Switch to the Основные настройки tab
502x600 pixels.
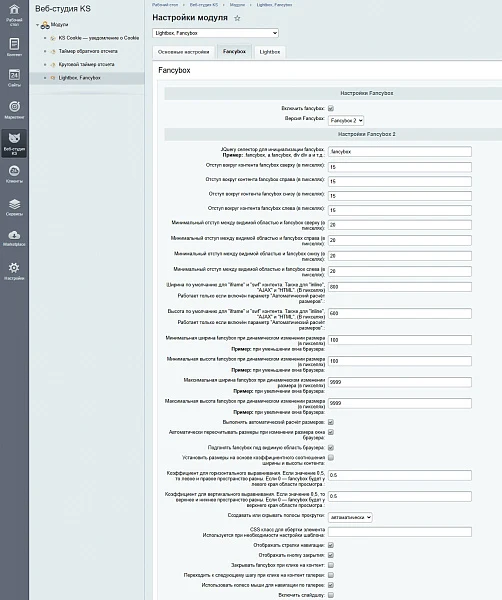pyautogui.click(x=184, y=52)
